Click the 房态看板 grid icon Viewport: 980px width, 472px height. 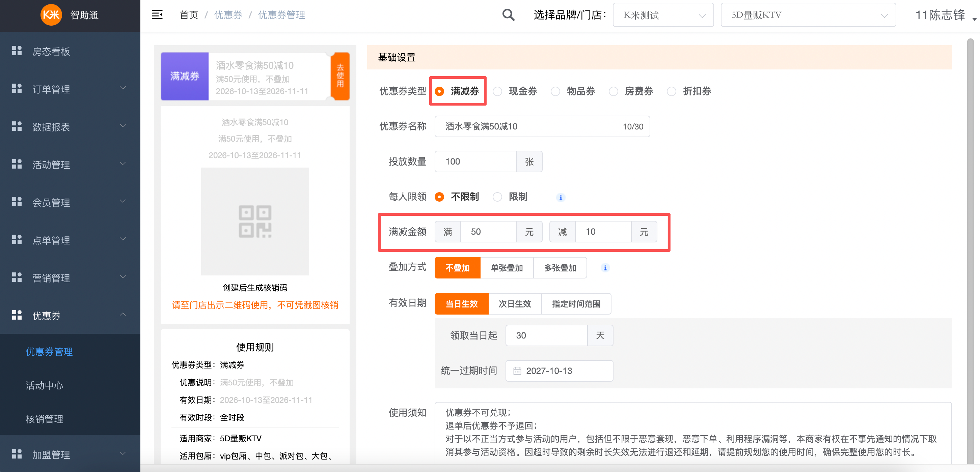(x=17, y=51)
